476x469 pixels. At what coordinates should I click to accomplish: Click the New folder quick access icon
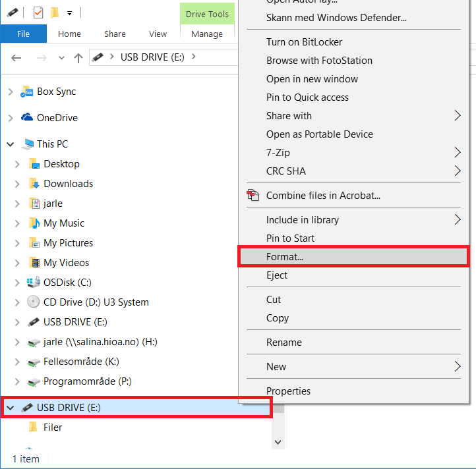click(55, 13)
